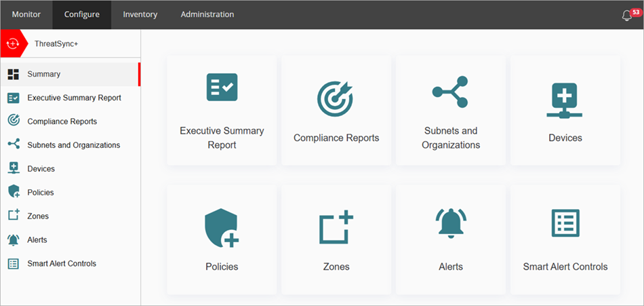Open Subnets and Organizations sidebar item

point(73,145)
